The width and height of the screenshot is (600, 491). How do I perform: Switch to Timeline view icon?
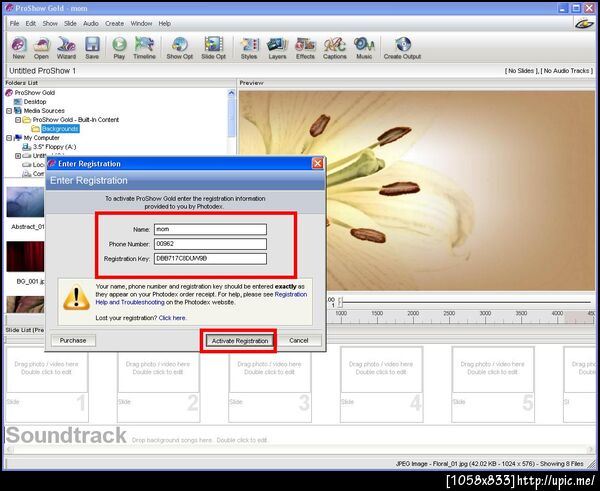(144, 48)
